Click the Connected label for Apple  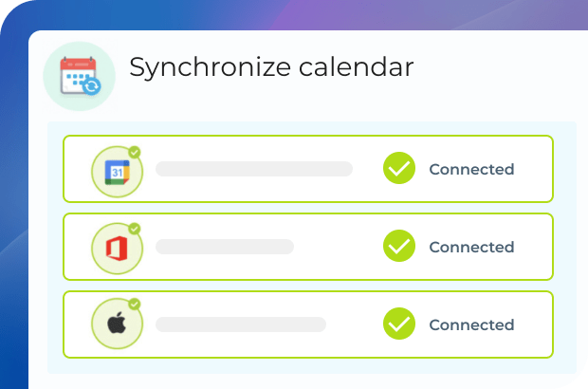coord(471,325)
